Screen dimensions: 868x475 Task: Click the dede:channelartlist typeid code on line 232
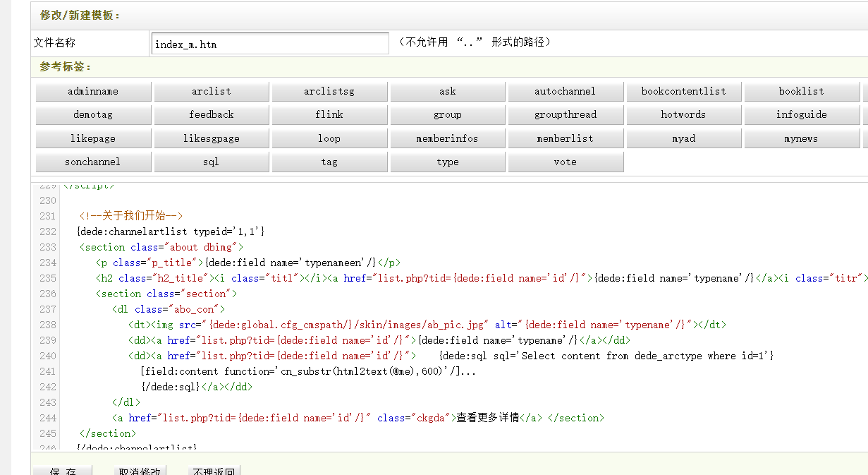[171, 232]
